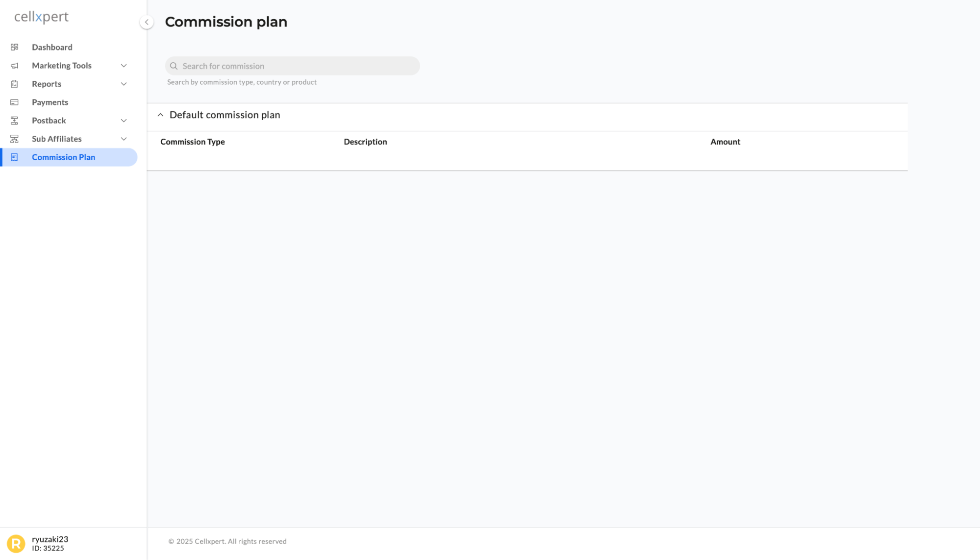Click the Commission Plan document icon
Viewport: 980px width, 560px height.
click(15, 157)
